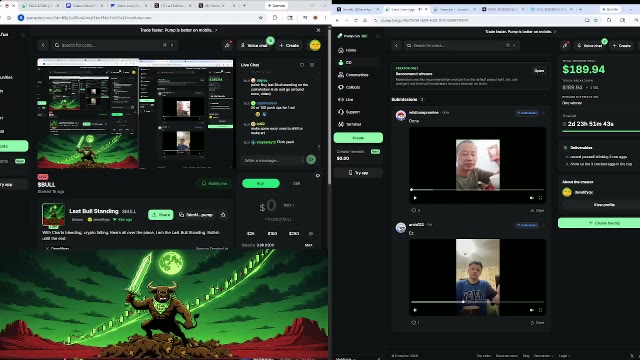
Task: Open the X icon in right window footer
Action: click(x=632, y=356)
